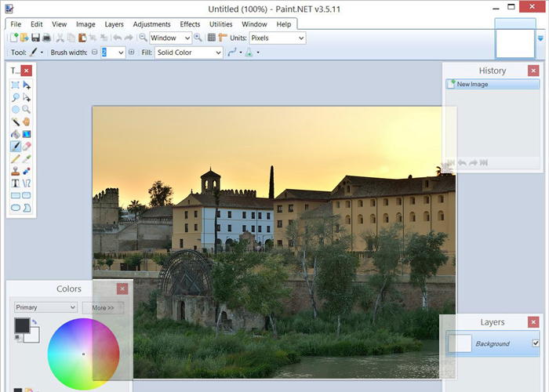Select the Magic Wand tool
The height and width of the screenshot is (392, 549).
(x=16, y=122)
